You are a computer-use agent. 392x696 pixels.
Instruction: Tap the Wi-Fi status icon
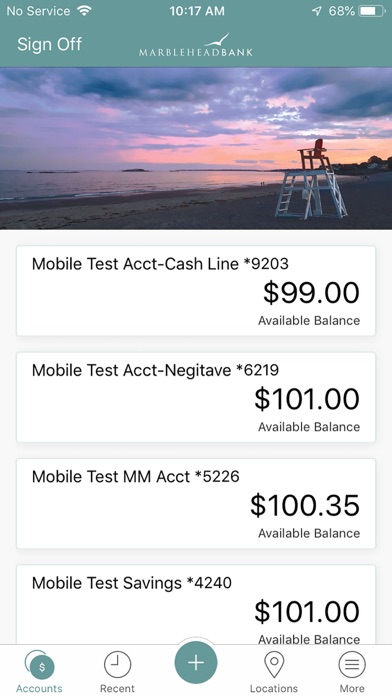[84, 11]
